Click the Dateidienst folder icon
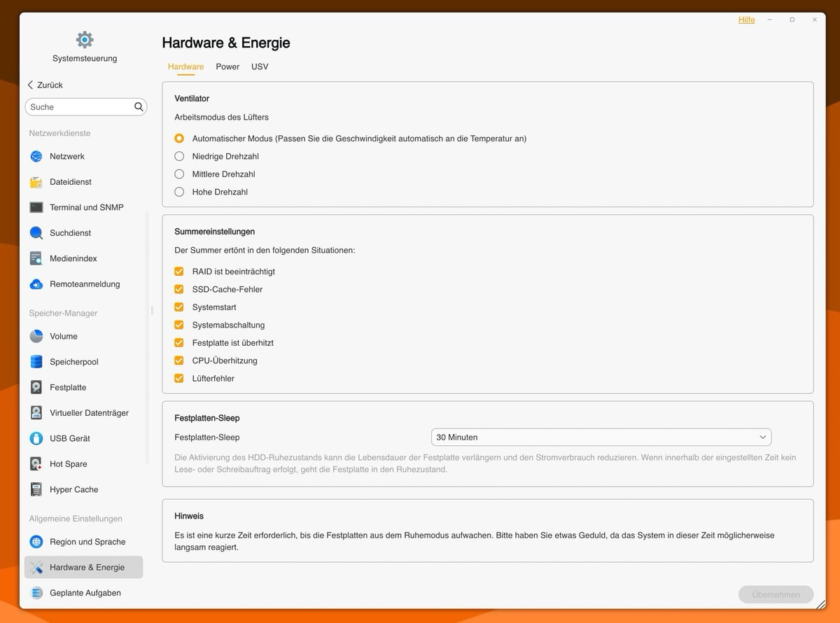The height and width of the screenshot is (623, 840). click(36, 182)
